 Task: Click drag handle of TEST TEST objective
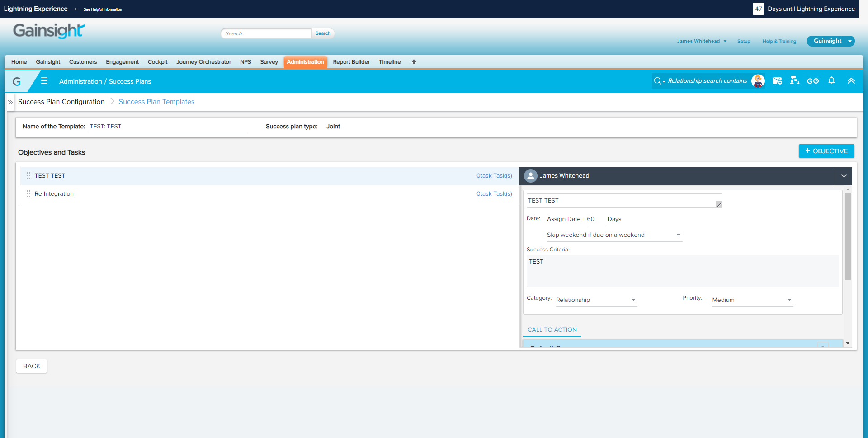(x=28, y=176)
